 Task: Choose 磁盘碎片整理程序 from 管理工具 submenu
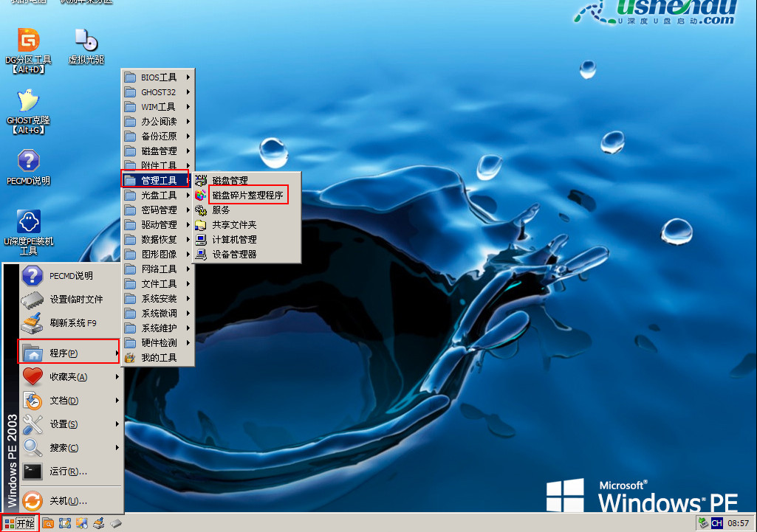(247, 196)
